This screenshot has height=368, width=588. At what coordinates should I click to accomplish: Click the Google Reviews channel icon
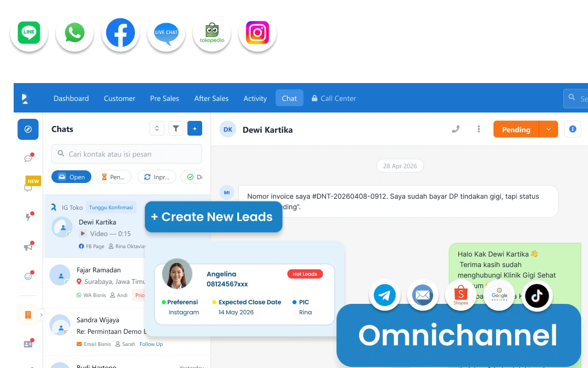tap(499, 295)
